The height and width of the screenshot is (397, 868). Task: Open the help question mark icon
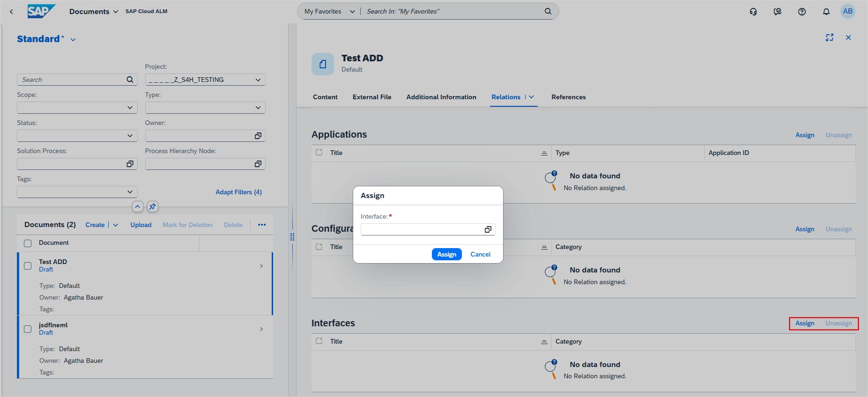click(801, 12)
